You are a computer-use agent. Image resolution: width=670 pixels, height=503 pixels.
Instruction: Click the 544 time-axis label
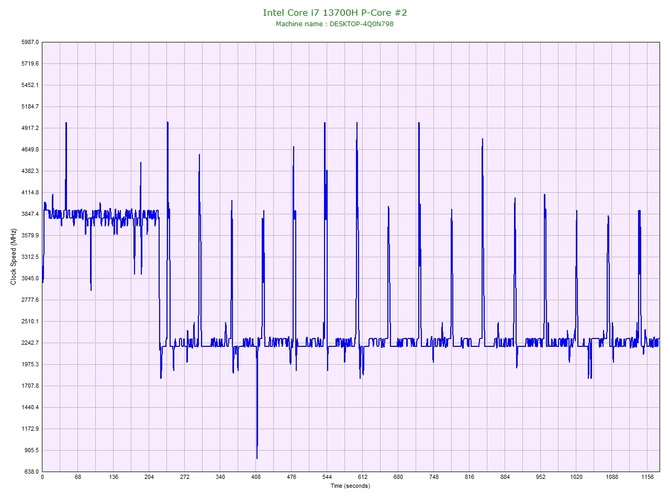click(327, 477)
